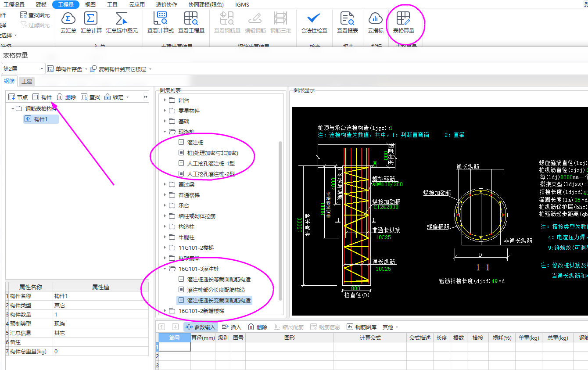Run 合法性检查 validity check

[x=314, y=22]
